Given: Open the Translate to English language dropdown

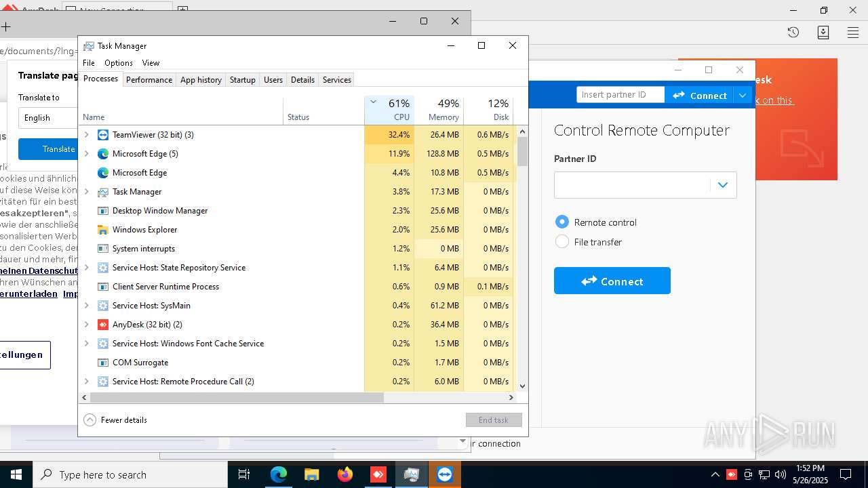Looking at the screenshot, I should [x=47, y=118].
